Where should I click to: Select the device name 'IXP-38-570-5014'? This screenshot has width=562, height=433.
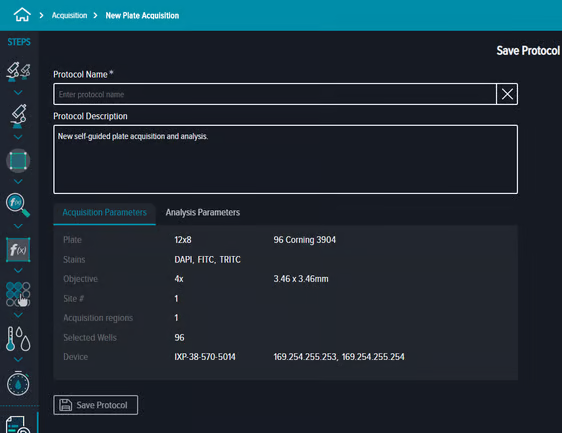(x=205, y=357)
